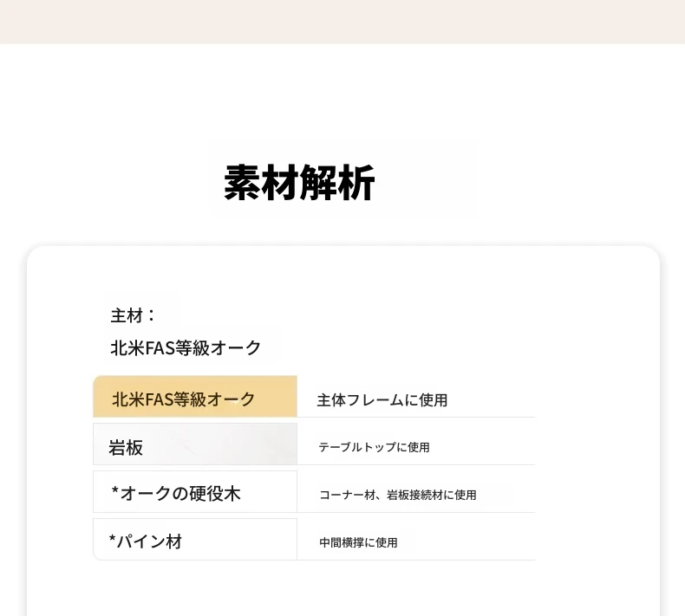Click the beige banner strip at top

(342, 22)
